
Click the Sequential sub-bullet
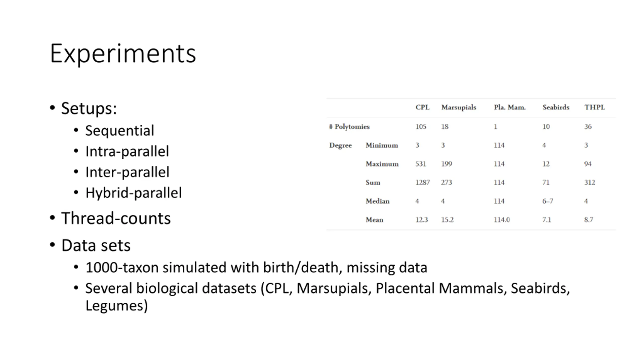(x=119, y=130)
